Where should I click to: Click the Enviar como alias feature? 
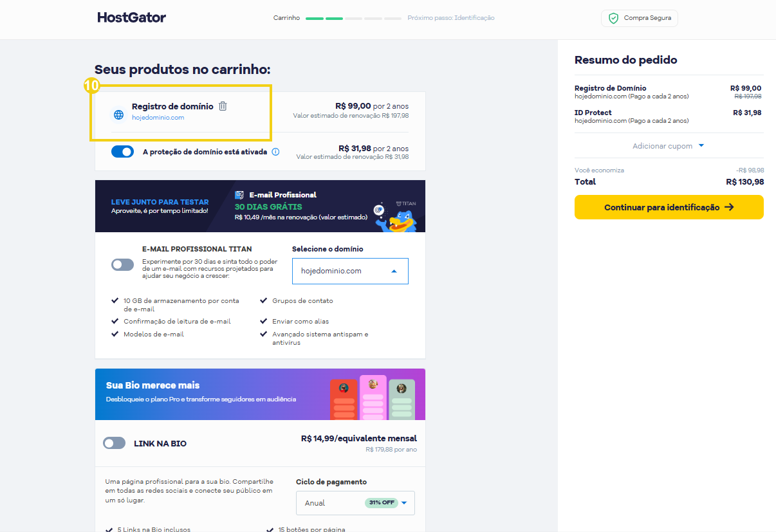pos(300,321)
